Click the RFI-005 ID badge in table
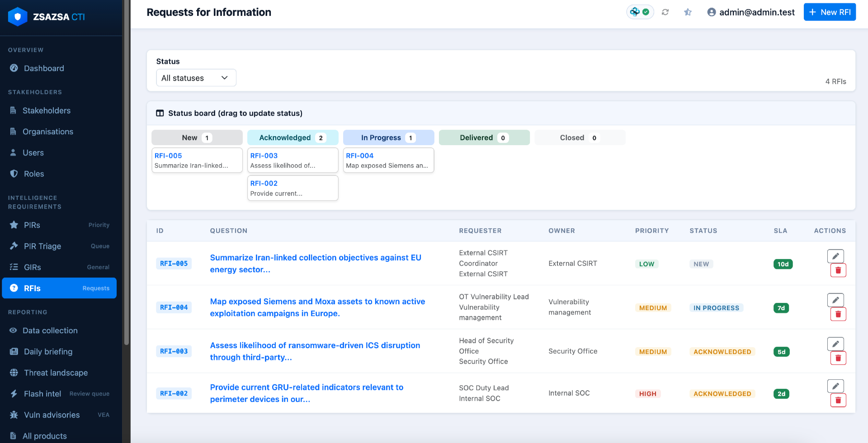This screenshot has width=868, height=443. tap(174, 264)
